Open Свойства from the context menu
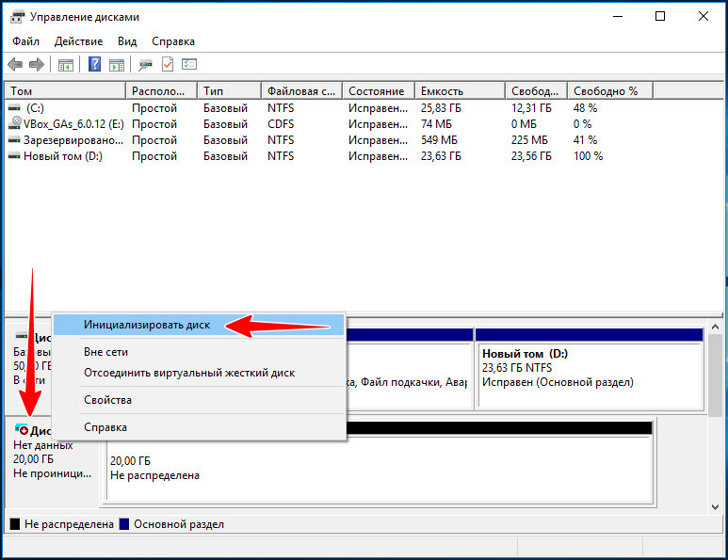This screenshot has height=560, width=728. [107, 400]
